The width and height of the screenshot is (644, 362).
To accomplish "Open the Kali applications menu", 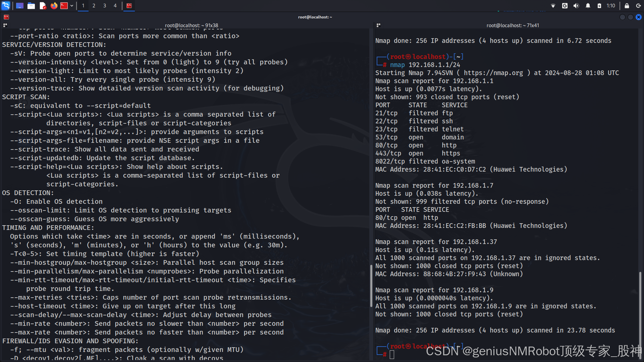I will 6,5.
